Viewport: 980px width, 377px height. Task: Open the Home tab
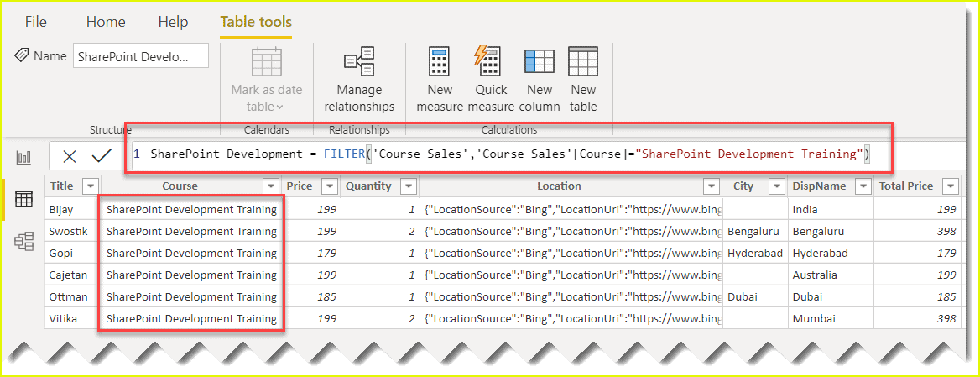tap(106, 22)
